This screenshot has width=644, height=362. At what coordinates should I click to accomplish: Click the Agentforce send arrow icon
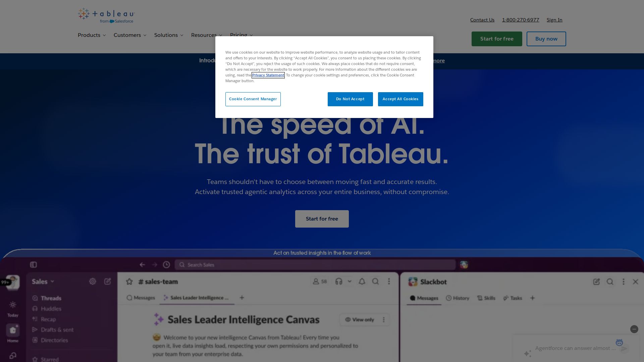click(x=624, y=349)
